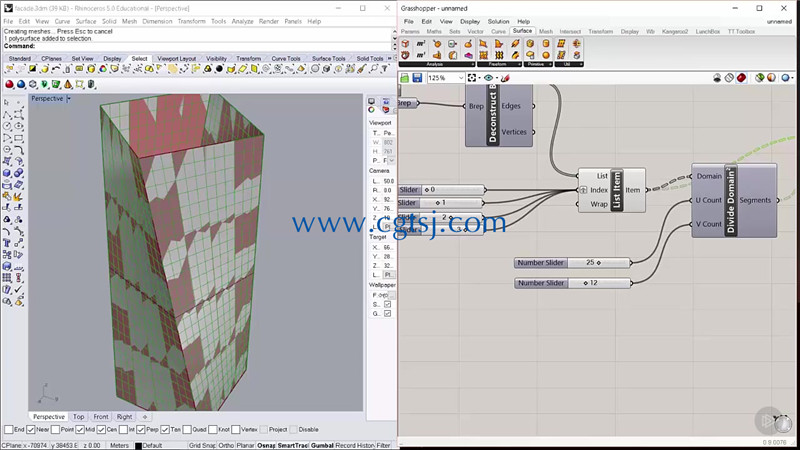Uncheck the Cen osnap checkbox
Screen dimensions: 800x450
(101, 430)
